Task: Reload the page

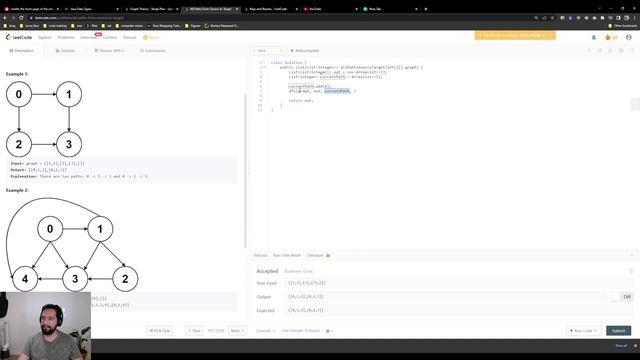Action: pyautogui.click(x=21, y=18)
